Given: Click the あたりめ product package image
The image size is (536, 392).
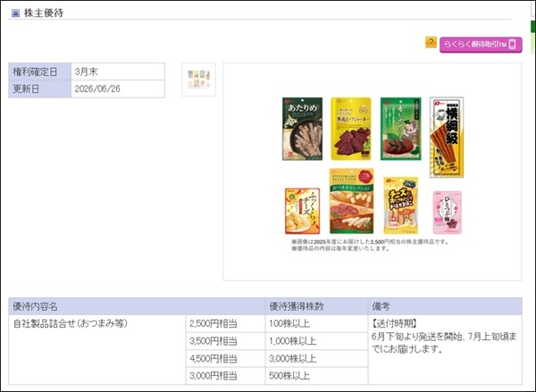Looking at the screenshot, I should [x=302, y=129].
